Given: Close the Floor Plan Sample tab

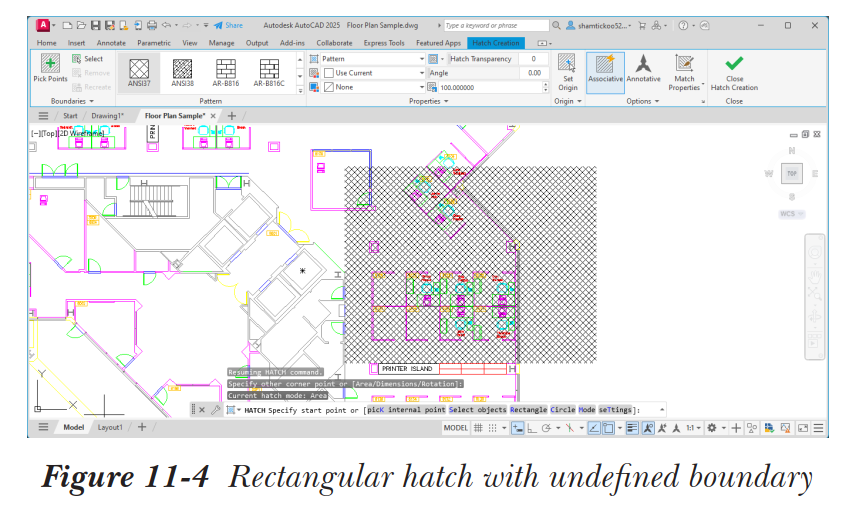Looking at the screenshot, I should point(213,116).
